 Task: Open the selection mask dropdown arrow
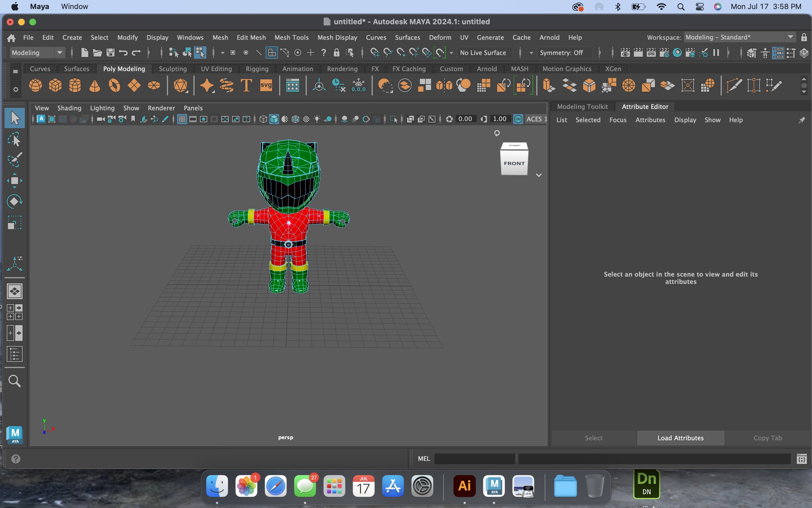[x=222, y=53]
